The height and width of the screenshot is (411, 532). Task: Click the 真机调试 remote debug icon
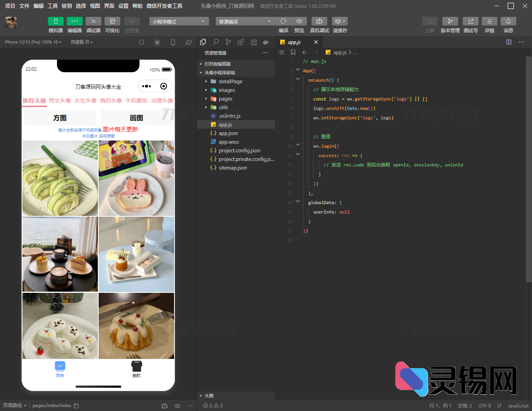(x=319, y=21)
